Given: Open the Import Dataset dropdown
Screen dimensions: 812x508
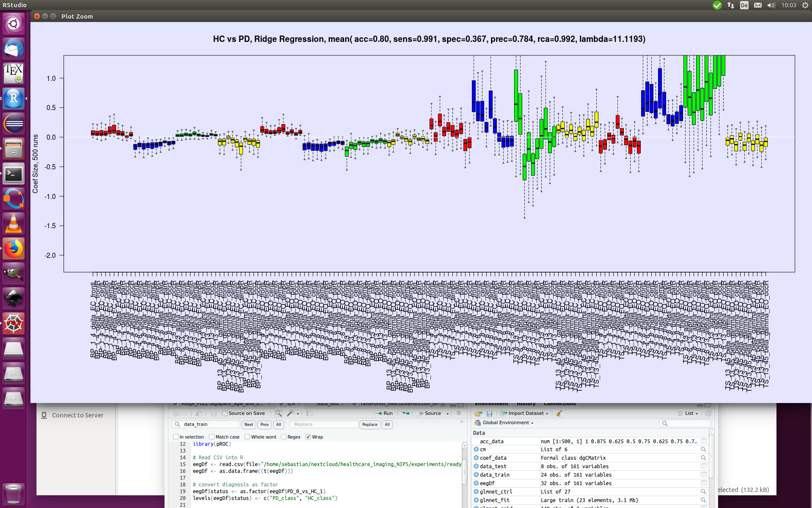Looking at the screenshot, I should pyautogui.click(x=524, y=413).
